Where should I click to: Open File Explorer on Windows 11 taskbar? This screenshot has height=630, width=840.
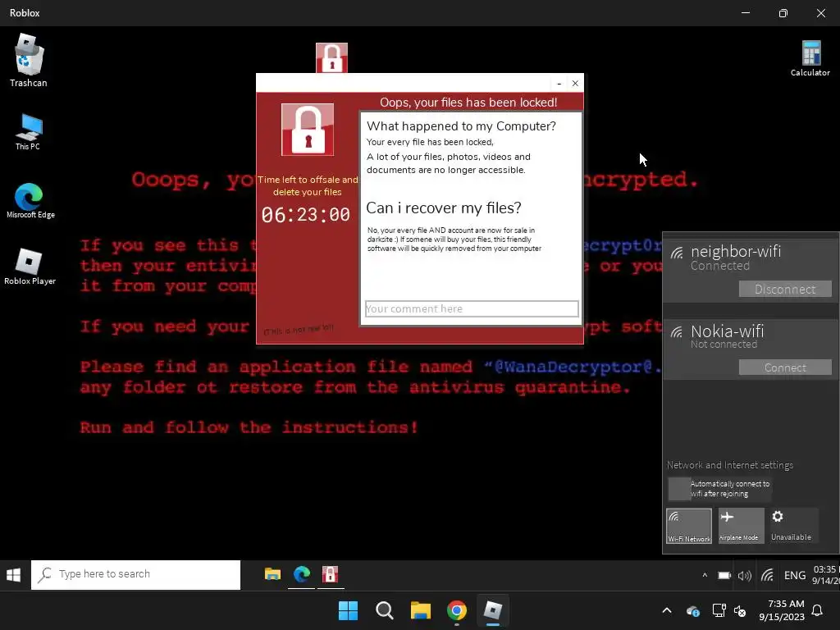tap(421, 610)
